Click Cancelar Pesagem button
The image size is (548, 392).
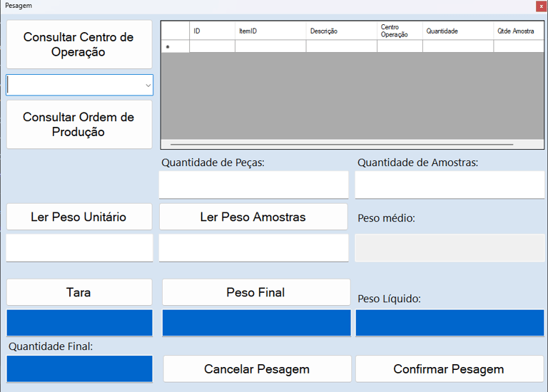coord(257,369)
